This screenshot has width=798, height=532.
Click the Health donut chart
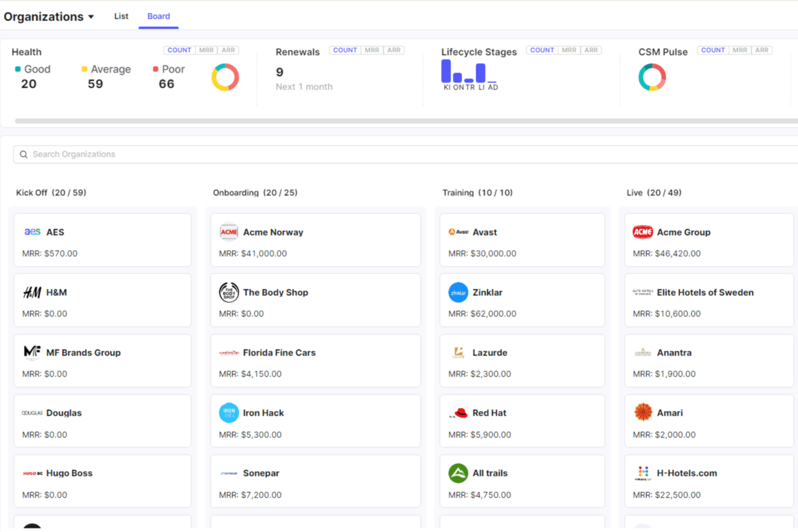[225, 77]
